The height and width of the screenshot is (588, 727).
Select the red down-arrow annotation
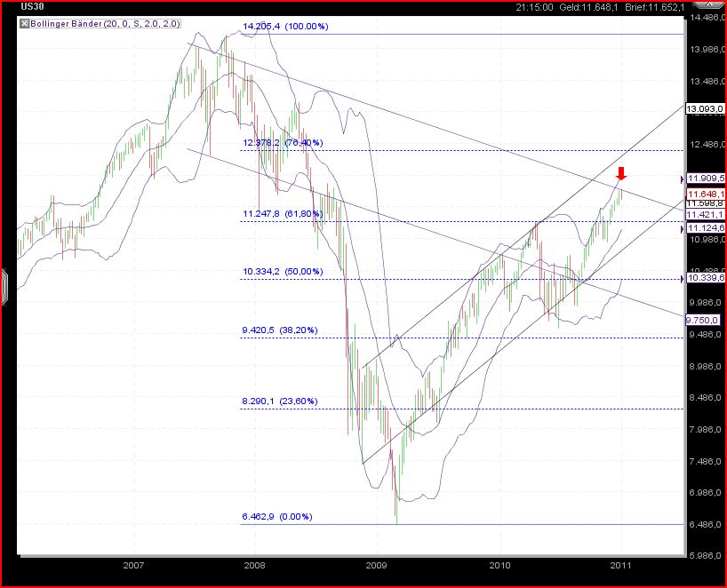(620, 174)
